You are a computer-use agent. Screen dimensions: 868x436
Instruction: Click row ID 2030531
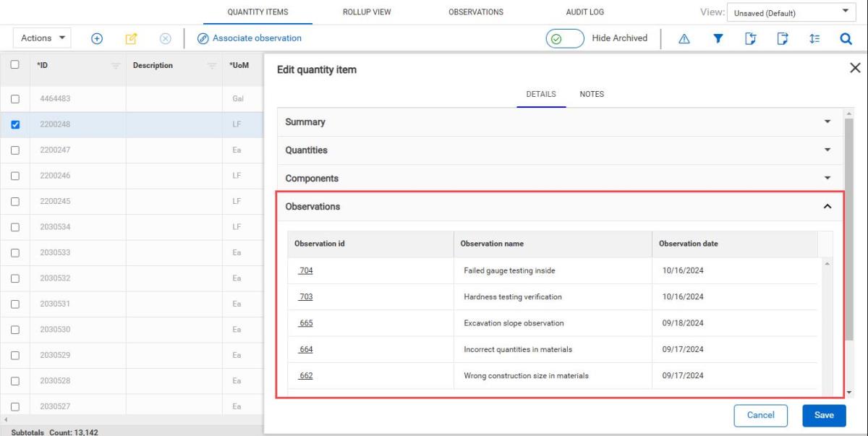click(55, 304)
